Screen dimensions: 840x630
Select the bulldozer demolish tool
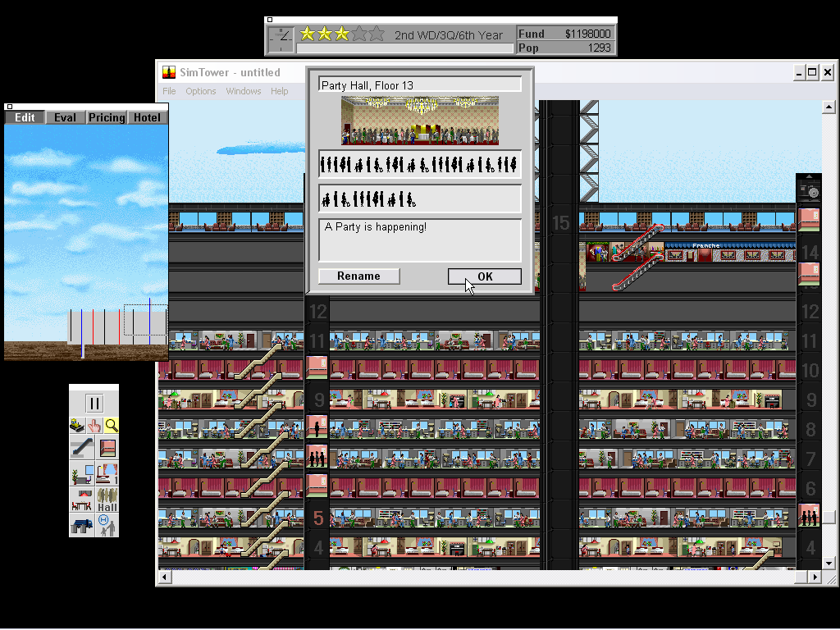coord(77,426)
